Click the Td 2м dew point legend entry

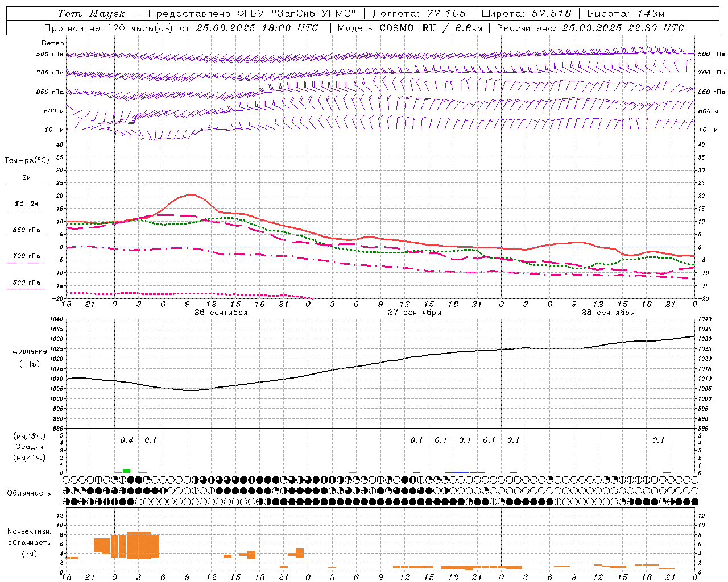[26, 205]
